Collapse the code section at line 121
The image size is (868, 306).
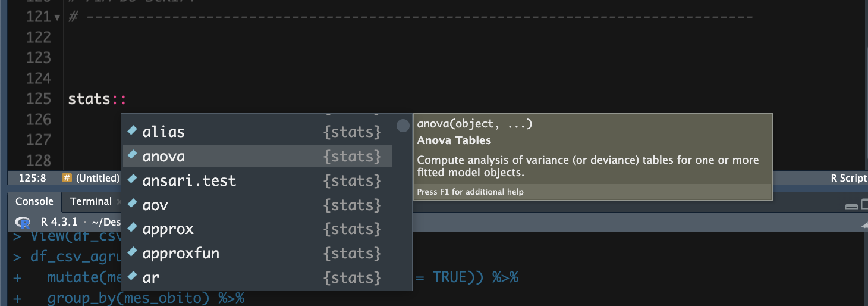point(57,17)
